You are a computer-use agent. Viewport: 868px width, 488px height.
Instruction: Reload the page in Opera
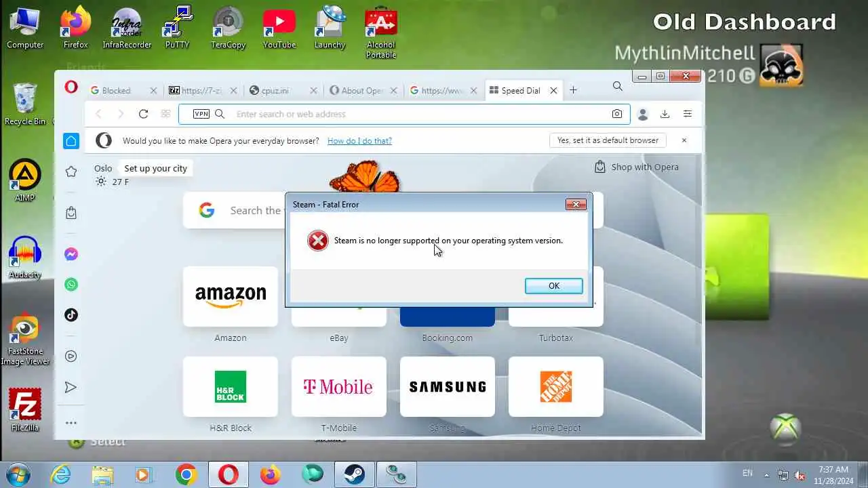point(143,114)
